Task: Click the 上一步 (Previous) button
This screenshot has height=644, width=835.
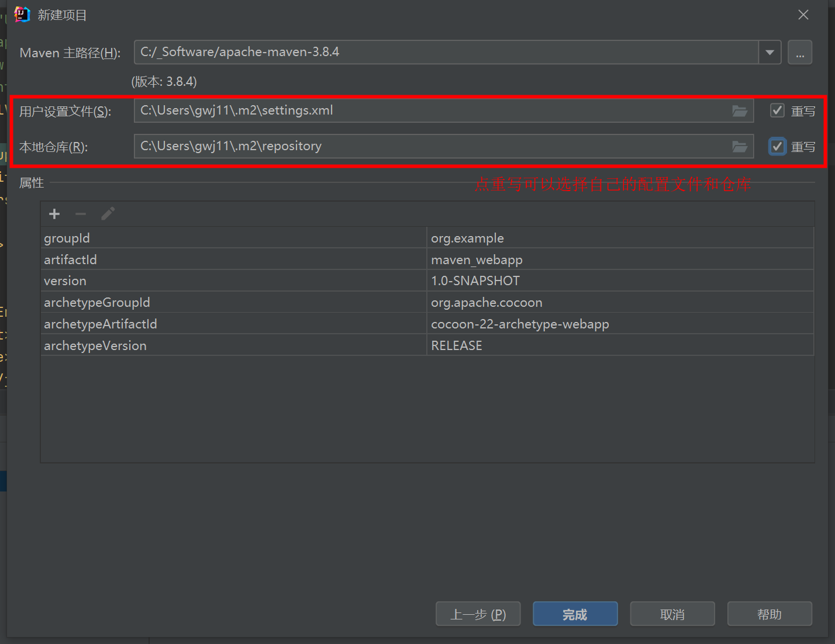Action: (x=478, y=614)
